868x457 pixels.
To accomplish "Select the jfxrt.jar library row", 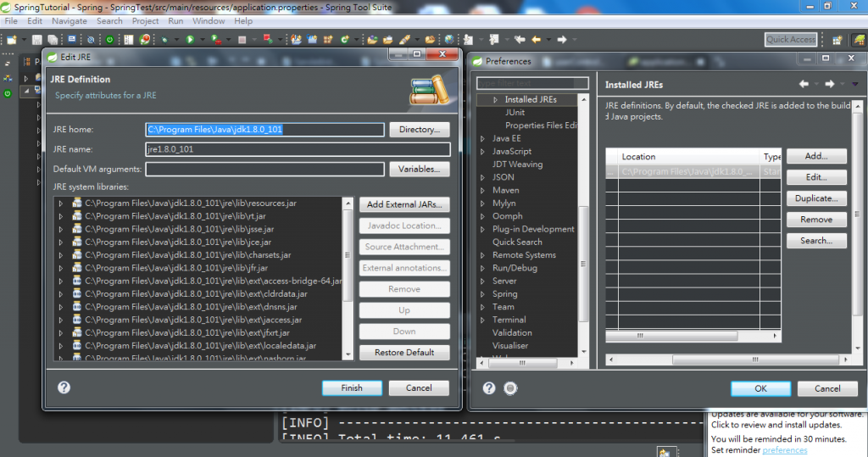I will (x=187, y=333).
